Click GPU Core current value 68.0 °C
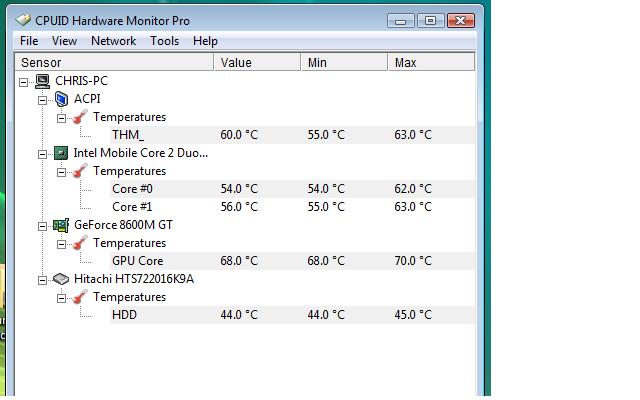The height and width of the screenshot is (400, 640). click(x=239, y=261)
